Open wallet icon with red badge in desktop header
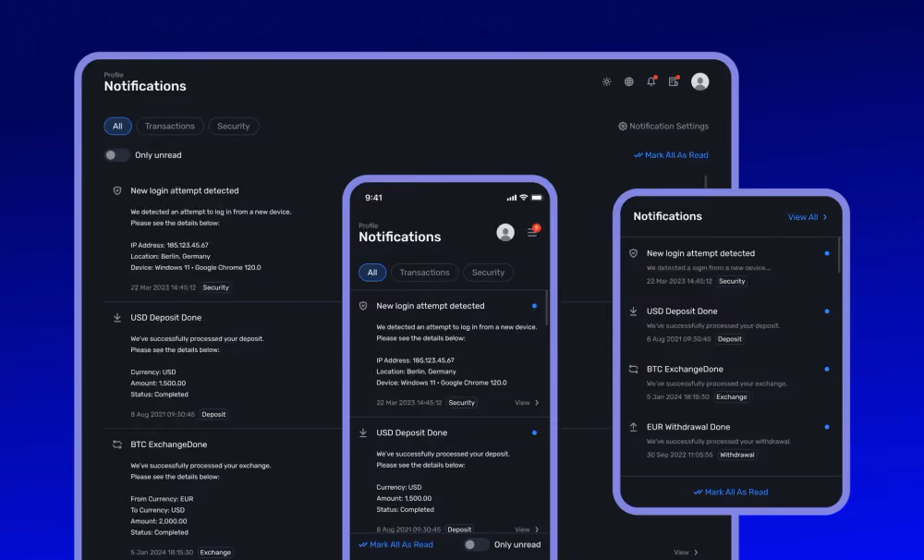 [x=674, y=81]
